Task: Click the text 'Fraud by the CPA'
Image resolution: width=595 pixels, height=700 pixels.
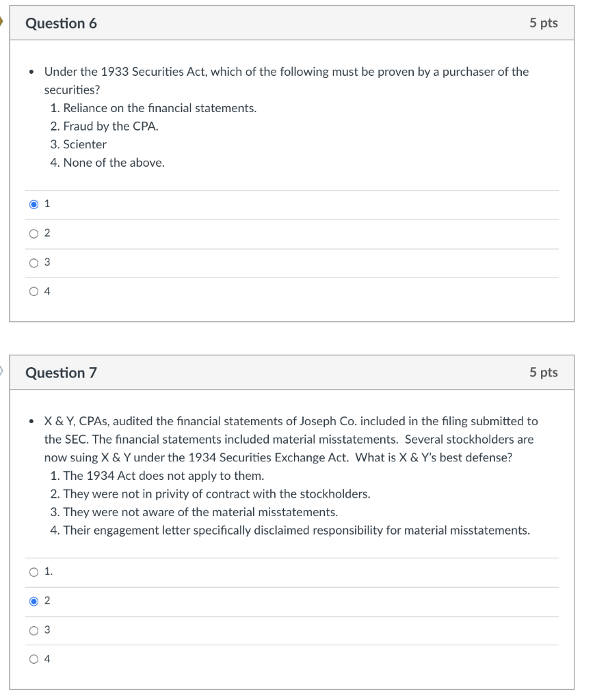Action: tap(110, 126)
